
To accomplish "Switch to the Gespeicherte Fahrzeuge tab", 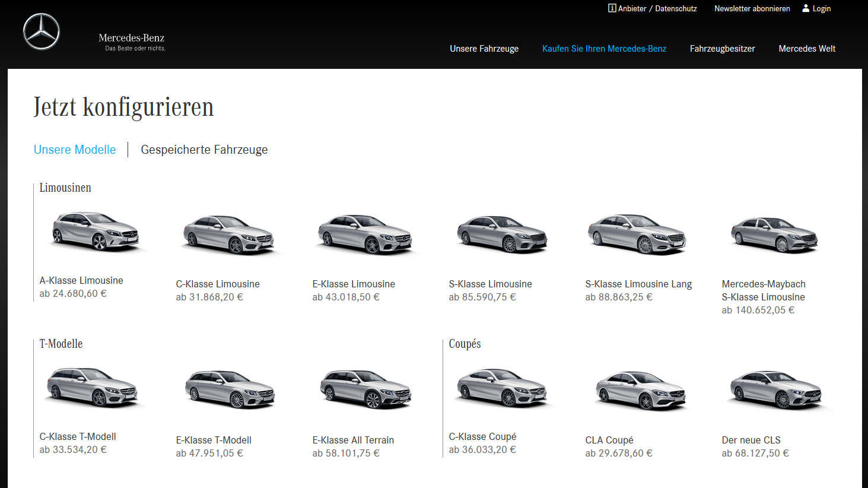I will (x=204, y=150).
